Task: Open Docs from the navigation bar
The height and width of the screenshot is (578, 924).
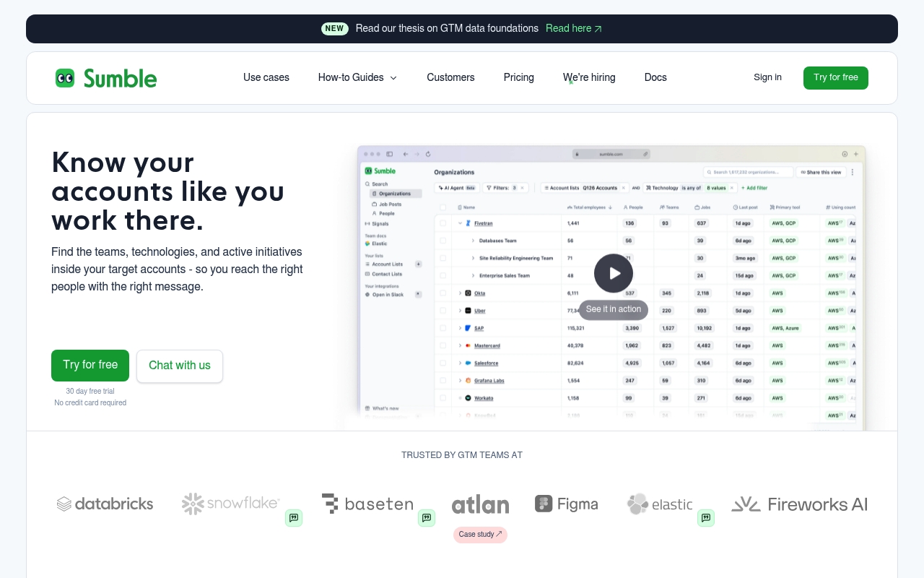Action: point(655,78)
